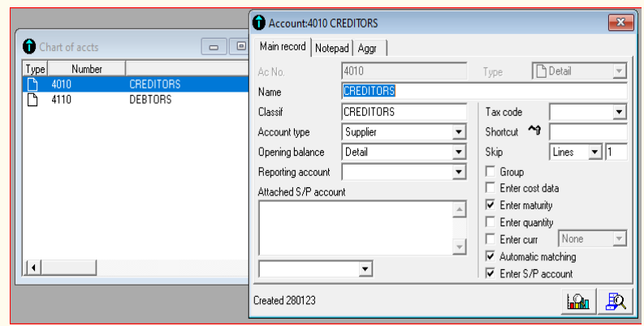Open the Type Detail dropdown
The image size is (644, 326).
click(619, 71)
